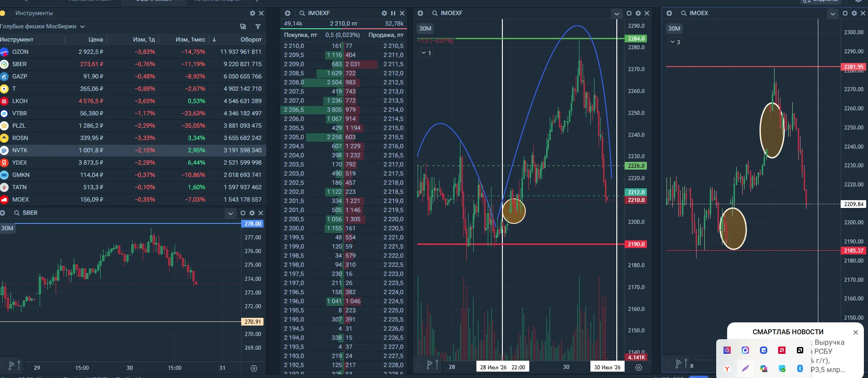Click the chart reset target icon under IMOEXF chart
Image resolution: width=868 pixels, height=378 pixels.
coord(639,367)
